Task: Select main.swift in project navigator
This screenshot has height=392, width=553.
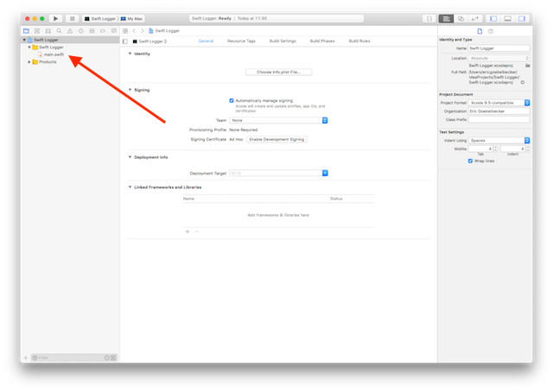Action: point(54,54)
